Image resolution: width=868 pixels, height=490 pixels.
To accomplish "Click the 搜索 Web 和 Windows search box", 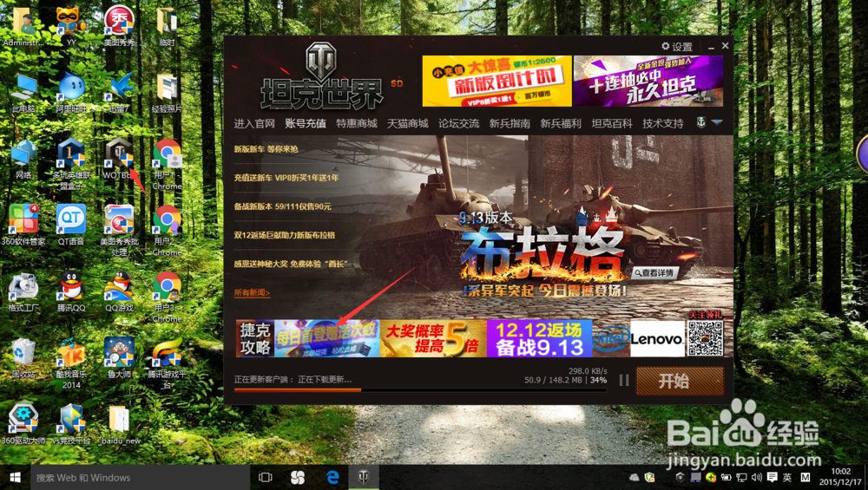I will point(138,477).
